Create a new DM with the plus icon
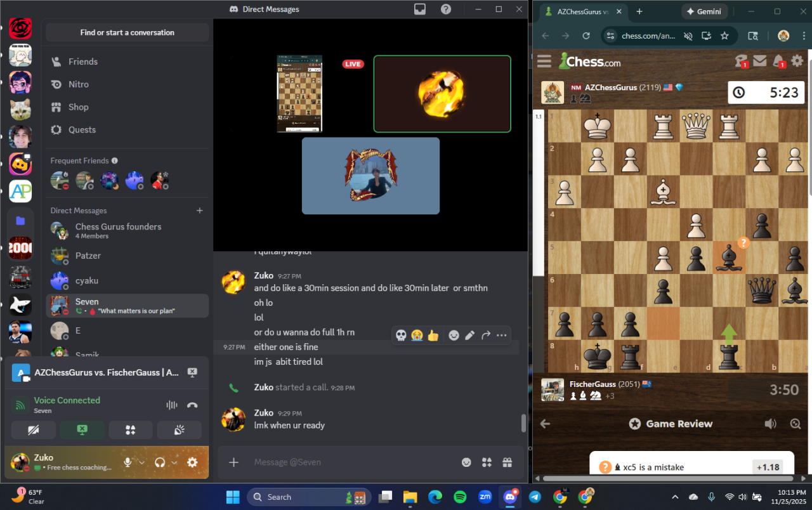The width and height of the screenshot is (812, 510). [200, 211]
